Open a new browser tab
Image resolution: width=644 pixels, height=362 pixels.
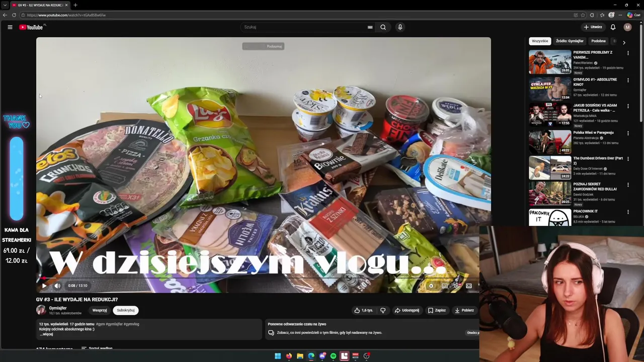pos(75,5)
